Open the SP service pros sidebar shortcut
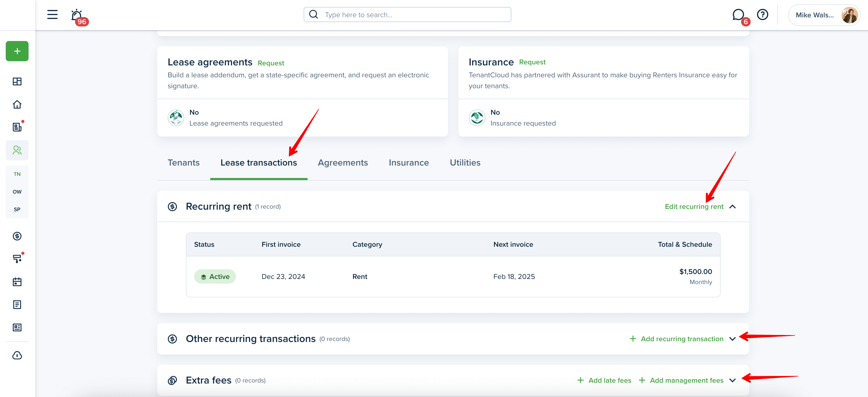868x397 pixels. [x=17, y=209]
